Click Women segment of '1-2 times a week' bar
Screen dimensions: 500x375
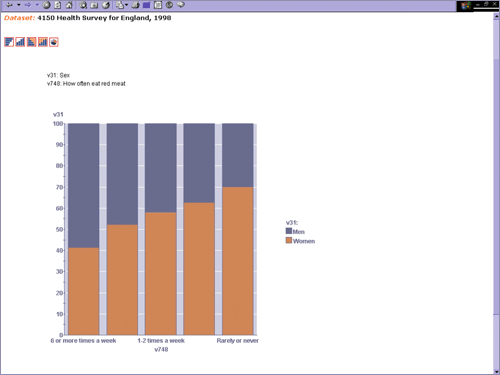pos(161,273)
